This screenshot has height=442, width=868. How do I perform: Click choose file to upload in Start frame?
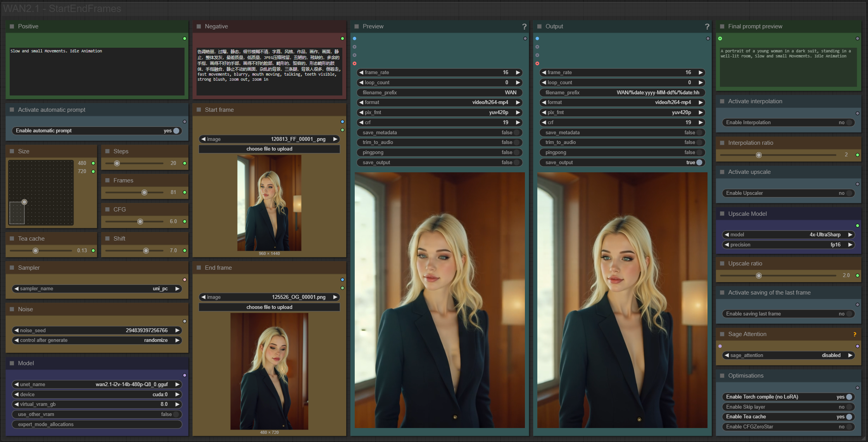pyautogui.click(x=269, y=149)
